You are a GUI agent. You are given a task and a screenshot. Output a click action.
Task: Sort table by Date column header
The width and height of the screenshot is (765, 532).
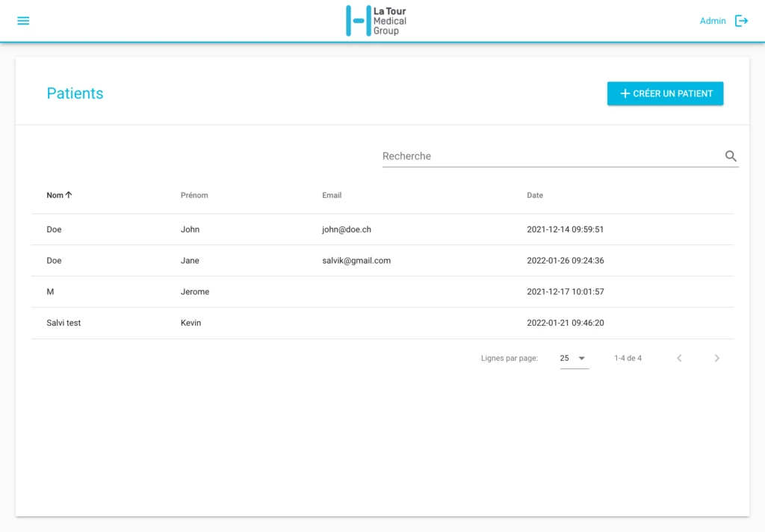535,195
